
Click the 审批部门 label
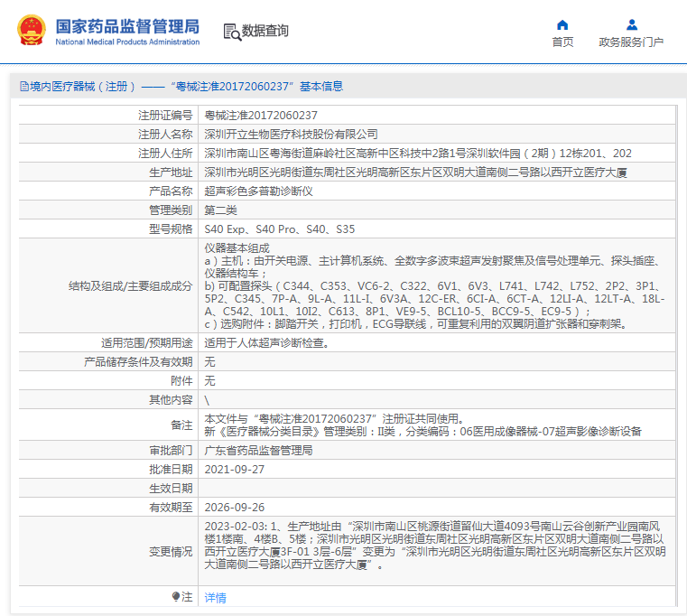(x=171, y=451)
